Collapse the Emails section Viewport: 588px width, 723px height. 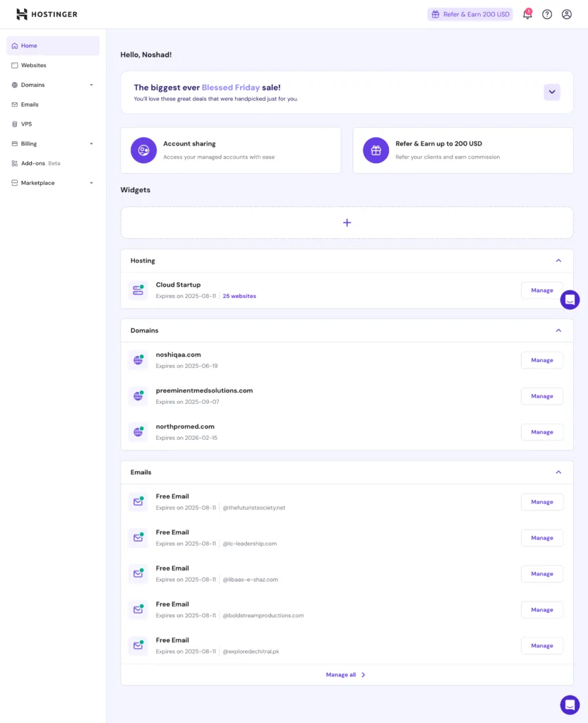tap(558, 472)
